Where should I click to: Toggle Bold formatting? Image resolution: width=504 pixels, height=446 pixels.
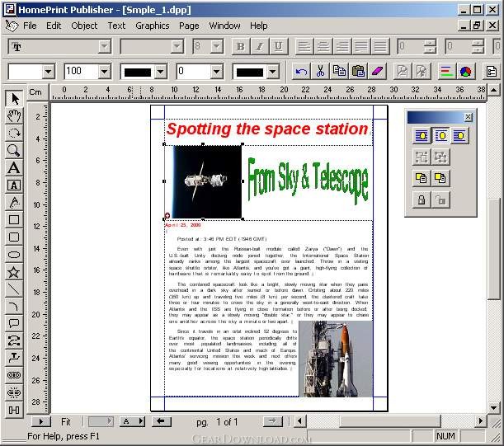(x=240, y=47)
